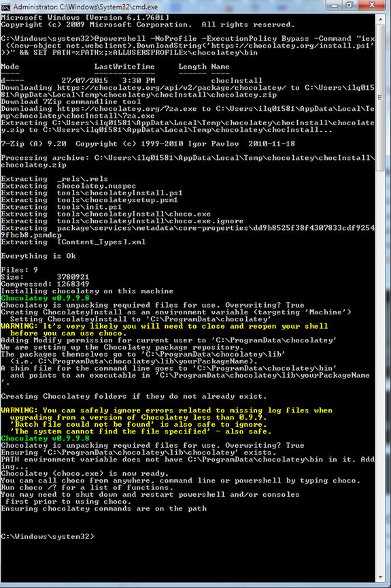Screen dimensions: 391x588
Task: Click the 'Files: 9' line
Action: 20,270
